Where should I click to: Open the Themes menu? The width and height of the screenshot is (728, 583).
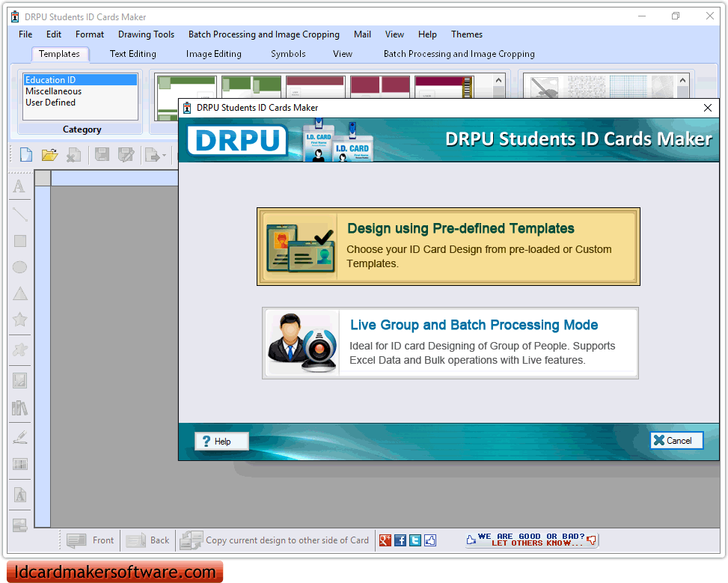point(467,34)
